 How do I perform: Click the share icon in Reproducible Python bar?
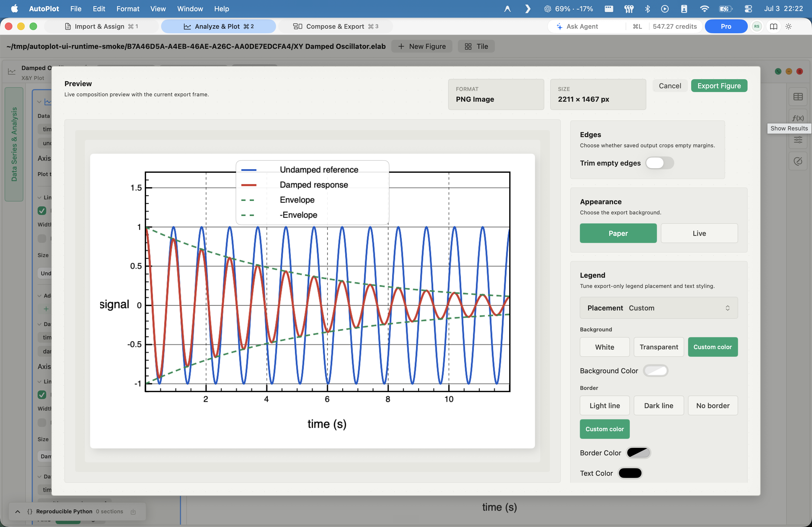pos(133,511)
